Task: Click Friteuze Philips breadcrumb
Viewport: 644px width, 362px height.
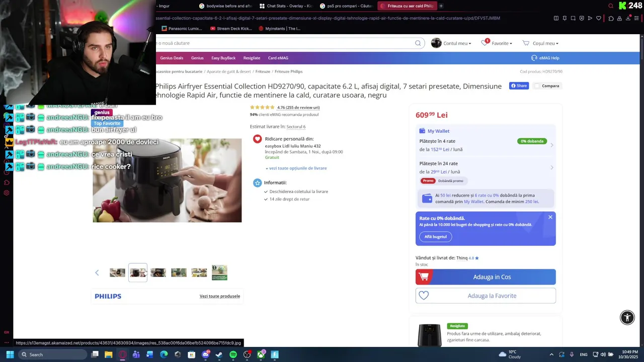Action: 288,71
